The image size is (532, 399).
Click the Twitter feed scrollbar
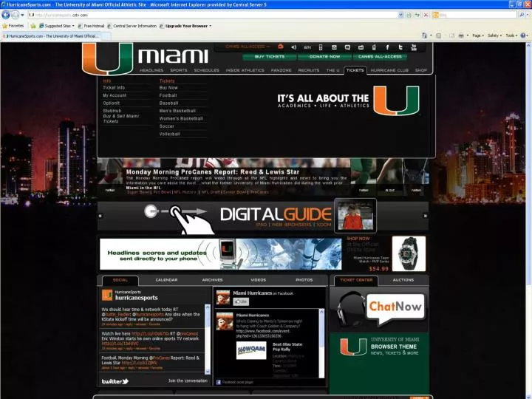pos(208,339)
